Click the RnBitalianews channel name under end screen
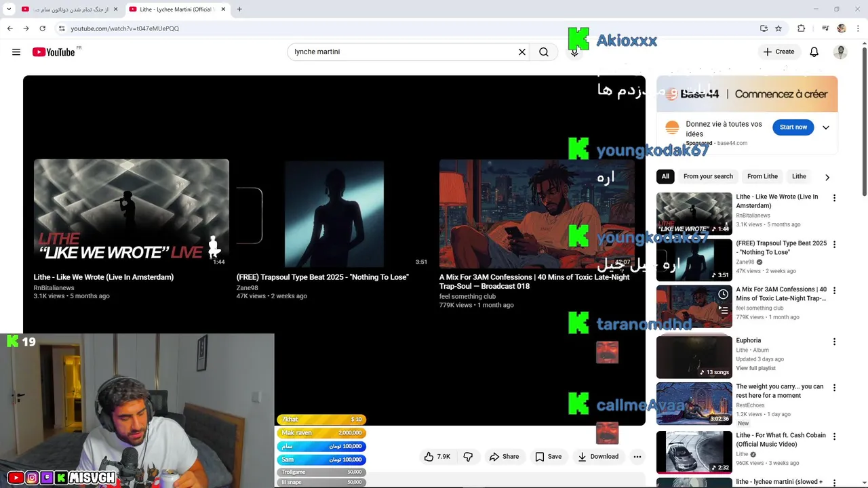This screenshot has width=868, height=488. 54,288
